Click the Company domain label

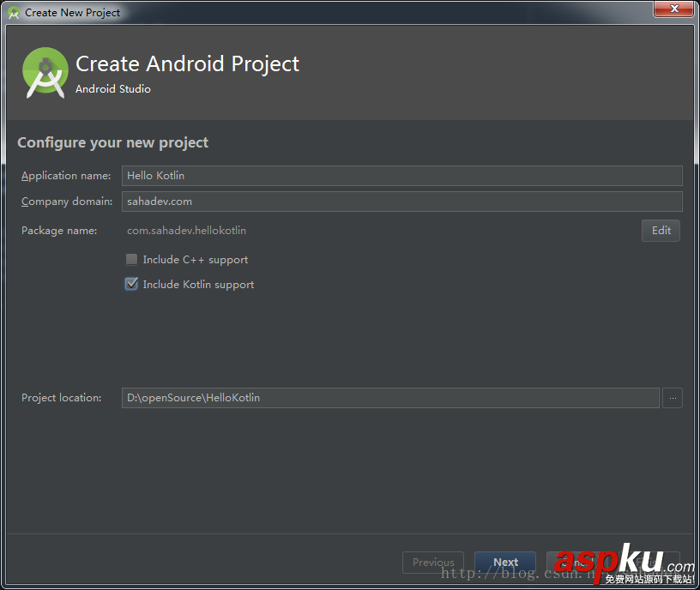click(67, 202)
